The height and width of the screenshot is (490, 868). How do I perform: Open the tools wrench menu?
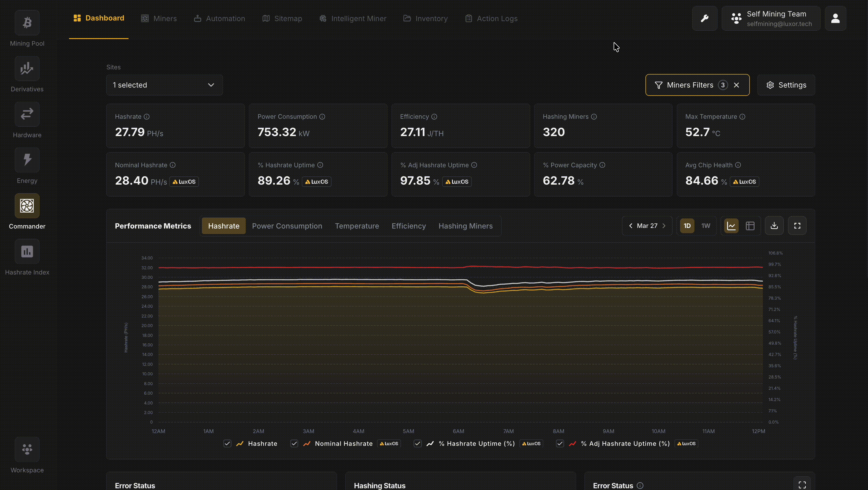[x=705, y=18]
